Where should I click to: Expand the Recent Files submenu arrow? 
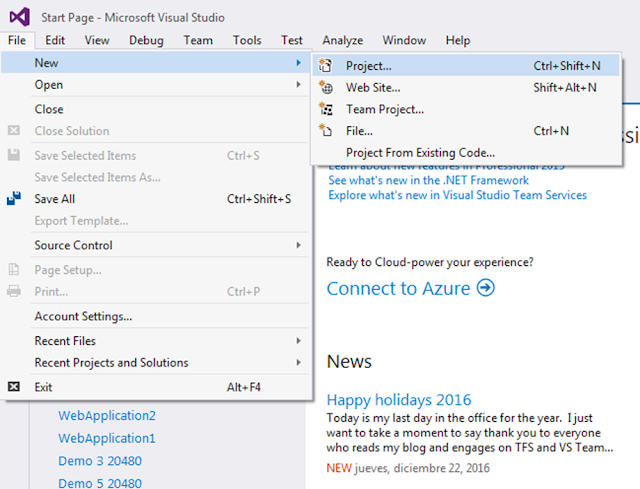(x=299, y=340)
